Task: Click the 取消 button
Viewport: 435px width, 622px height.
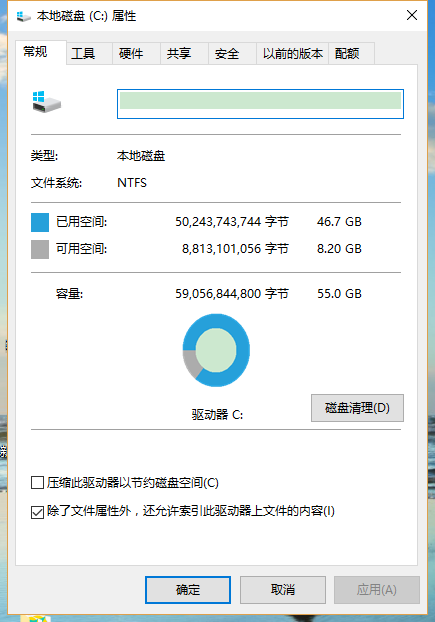Action: click(283, 590)
